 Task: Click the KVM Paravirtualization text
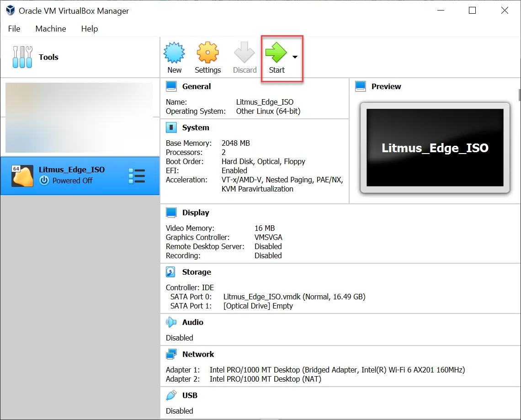257,189
